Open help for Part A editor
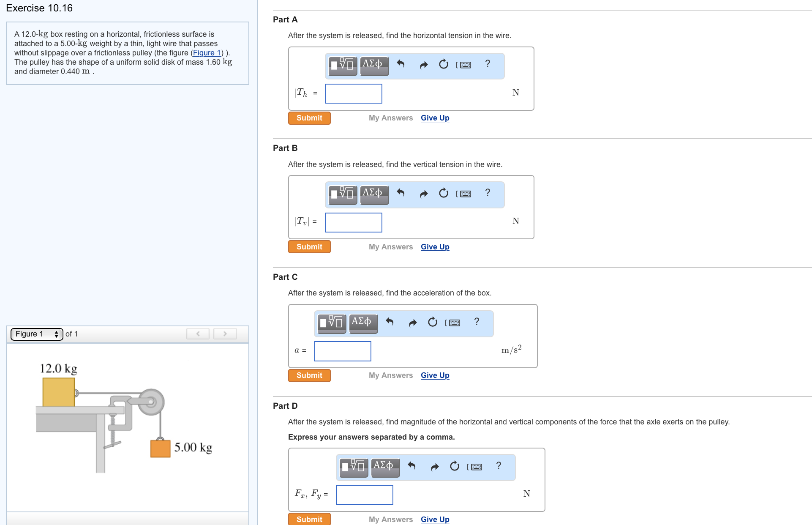 488,64
